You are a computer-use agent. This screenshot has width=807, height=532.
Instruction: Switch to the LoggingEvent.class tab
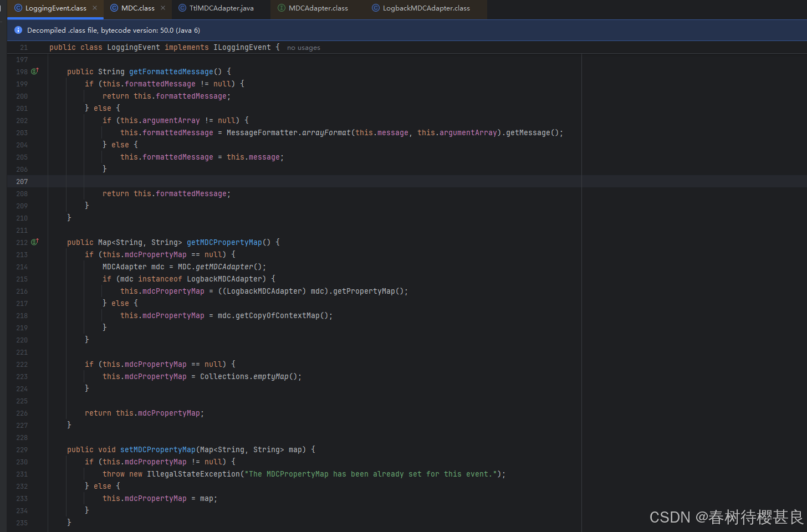55,8
